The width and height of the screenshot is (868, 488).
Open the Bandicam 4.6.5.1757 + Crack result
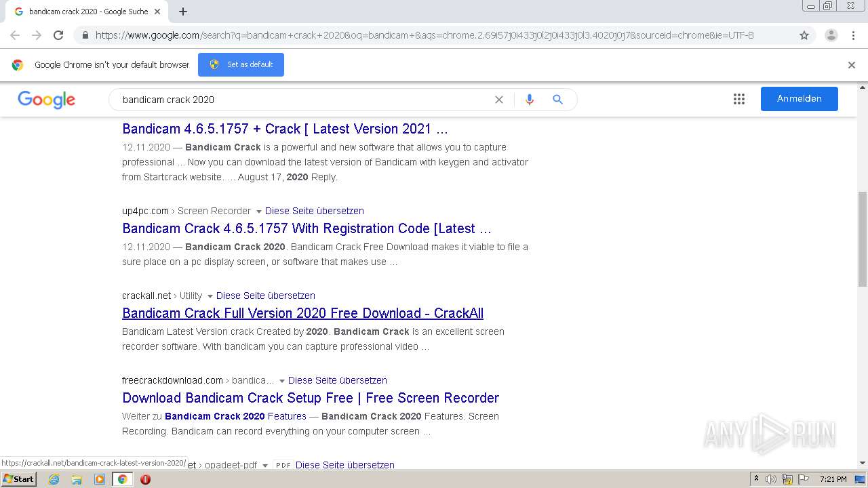pos(285,129)
